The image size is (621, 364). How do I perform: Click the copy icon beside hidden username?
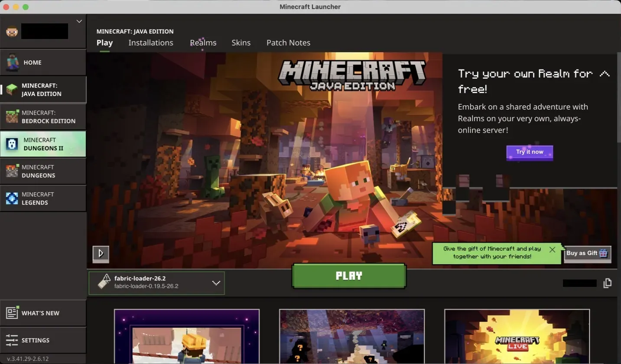pos(608,283)
